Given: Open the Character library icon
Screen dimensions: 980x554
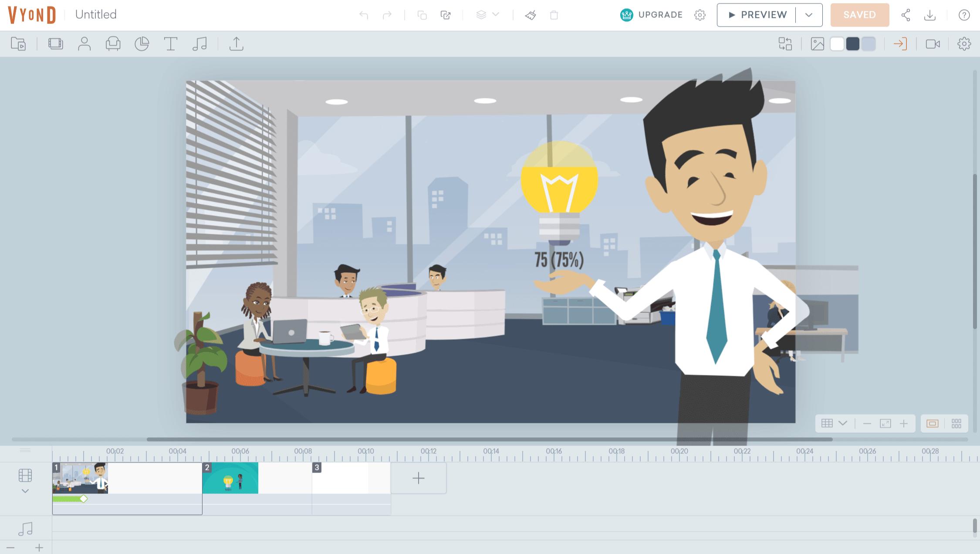Looking at the screenshot, I should pyautogui.click(x=84, y=44).
